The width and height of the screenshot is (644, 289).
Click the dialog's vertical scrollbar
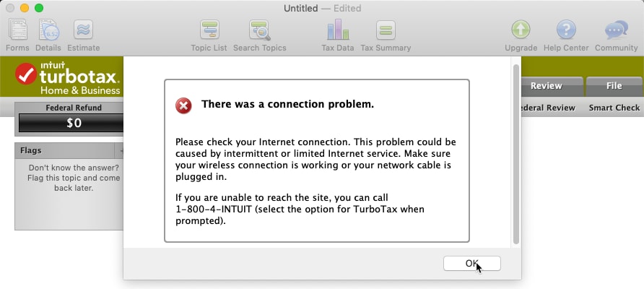click(516, 154)
